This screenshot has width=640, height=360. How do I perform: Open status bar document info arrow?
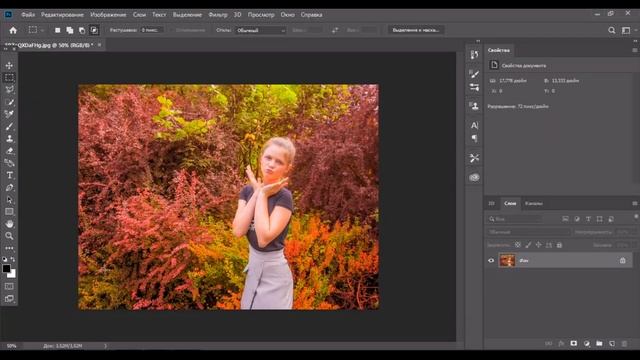click(105, 346)
